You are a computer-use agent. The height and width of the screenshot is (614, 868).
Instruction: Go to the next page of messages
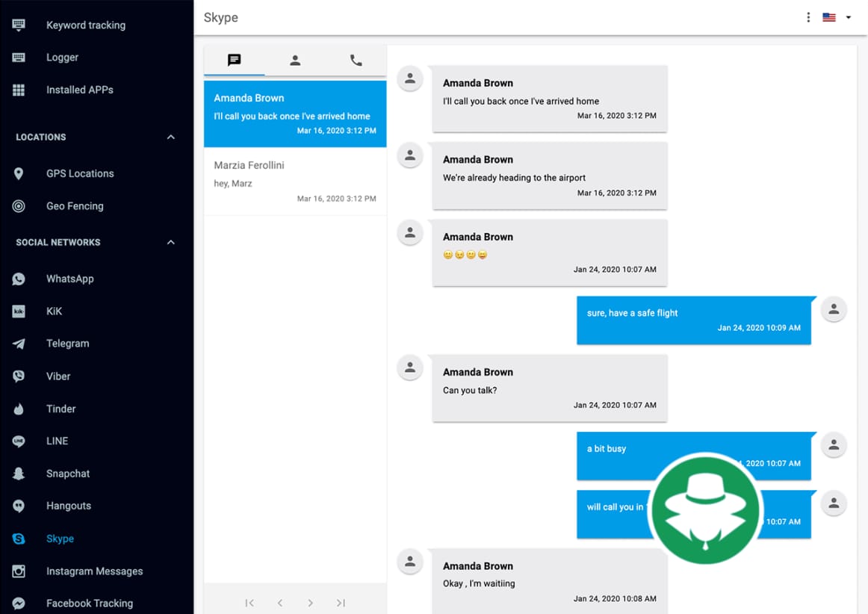310,602
